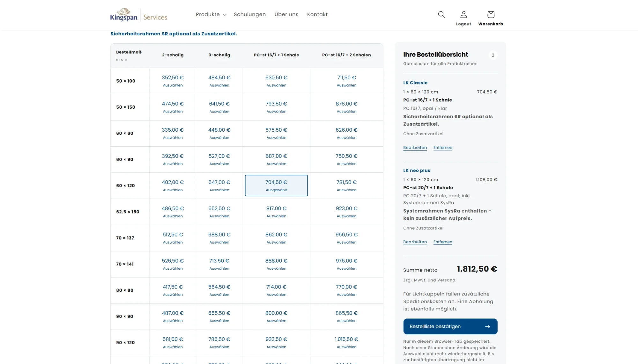Select 352,50 € for 50 × 100 2-schalig
This screenshot has width=638, height=364.
[173, 81]
